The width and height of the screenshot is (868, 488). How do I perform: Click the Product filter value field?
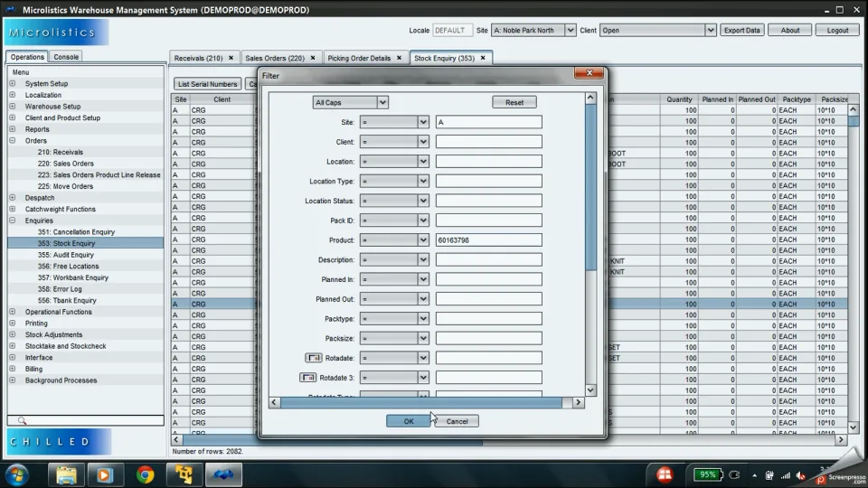pos(488,240)
